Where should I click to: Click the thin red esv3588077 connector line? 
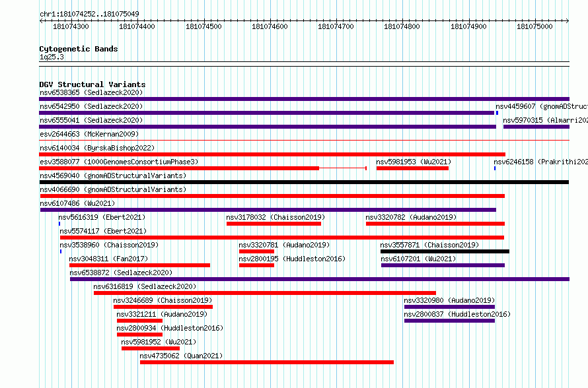pos(342,168)
